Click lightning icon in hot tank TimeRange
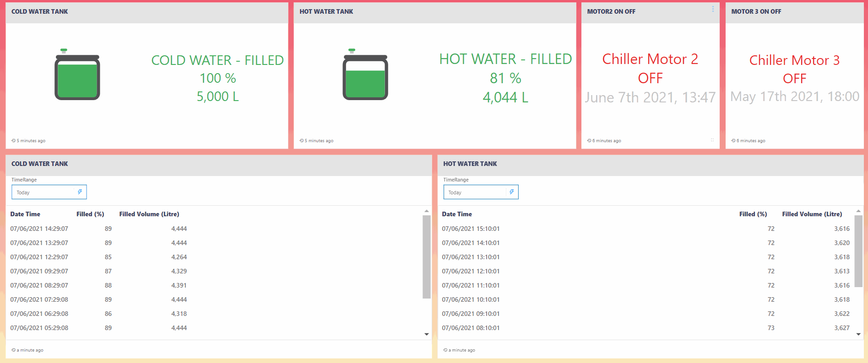868x363 pixels. tap(512, 192)
